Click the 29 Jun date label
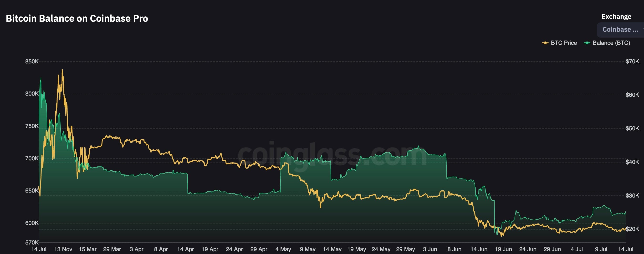The width and height of the screenshot is (644, 254). (552, 249)
